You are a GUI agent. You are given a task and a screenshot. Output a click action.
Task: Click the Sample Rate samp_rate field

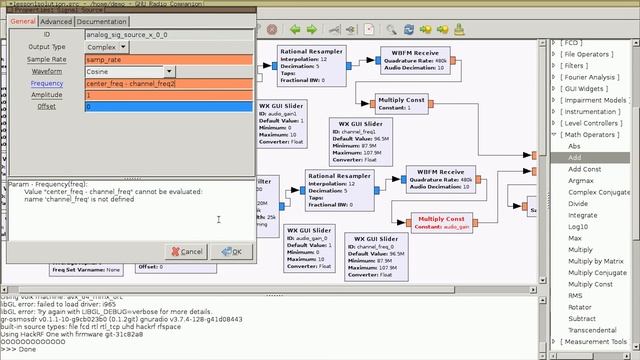pyautogui.click(x=169, y=60)
